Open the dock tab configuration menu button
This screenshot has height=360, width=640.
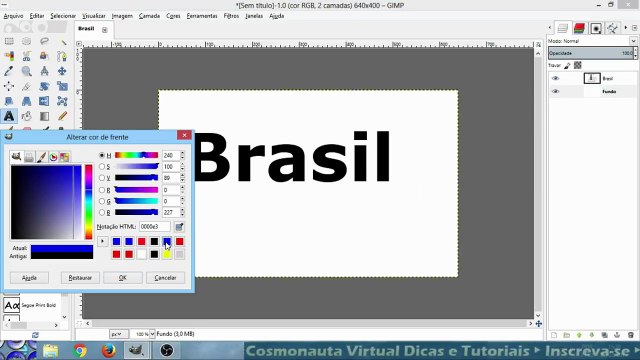(634, 28)
